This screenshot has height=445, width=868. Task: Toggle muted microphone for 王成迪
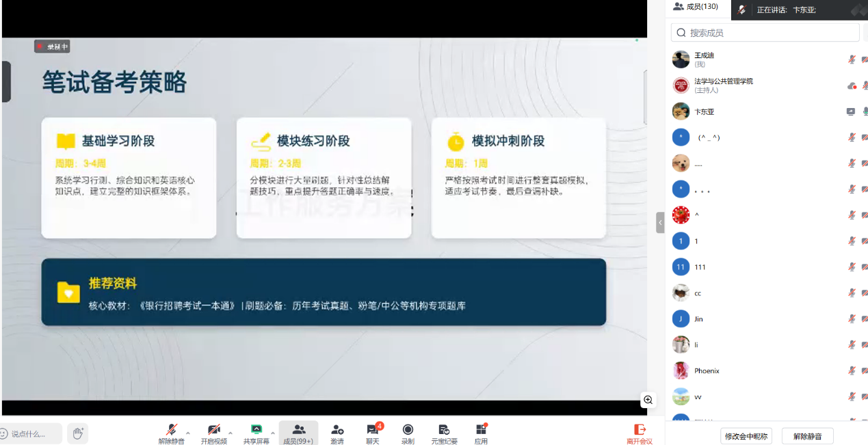click(852, 59)
